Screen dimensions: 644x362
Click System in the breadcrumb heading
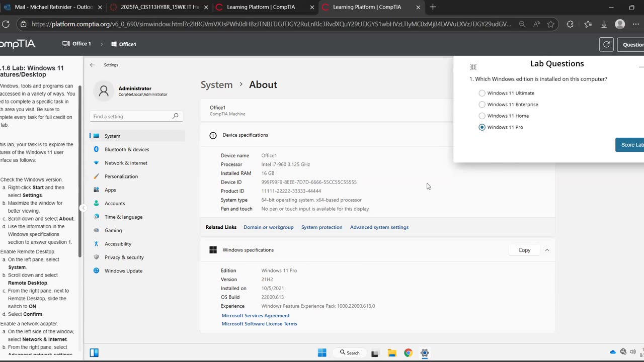(x=217, y=84)
